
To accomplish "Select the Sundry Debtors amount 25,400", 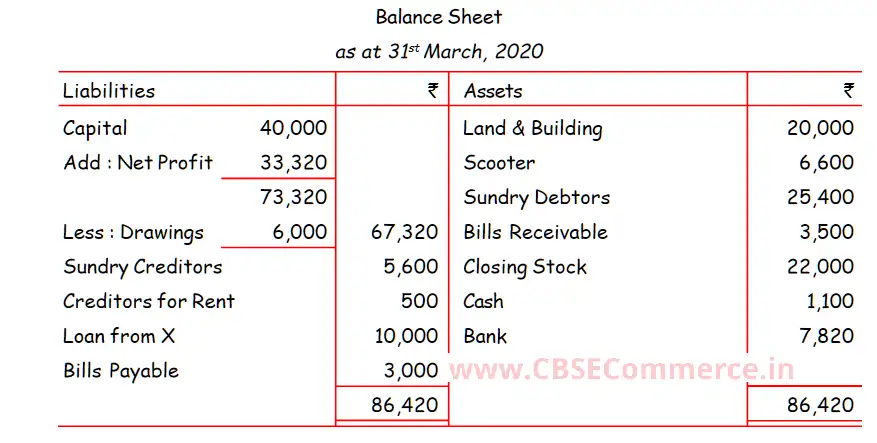I will click(x=820, y=197).
